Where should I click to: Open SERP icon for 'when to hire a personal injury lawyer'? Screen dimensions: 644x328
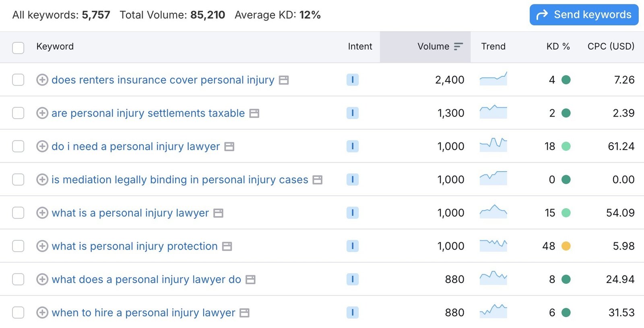(244, 313)
